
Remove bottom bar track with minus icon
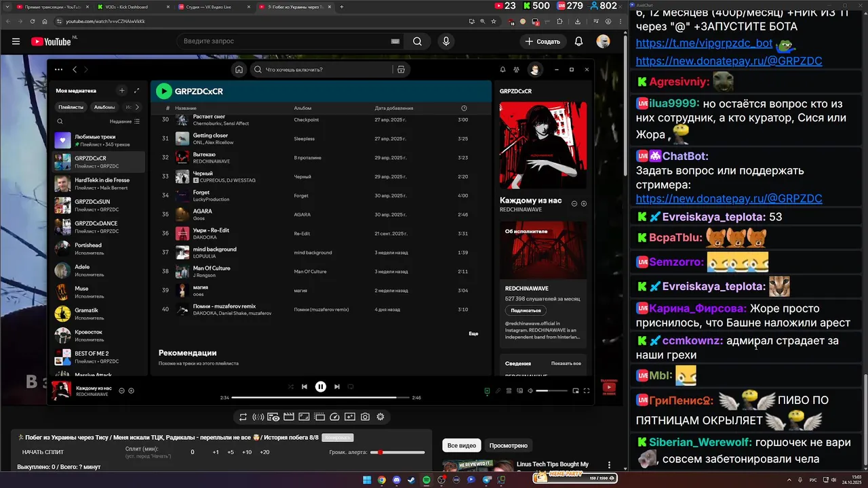(x=121, y=390)
